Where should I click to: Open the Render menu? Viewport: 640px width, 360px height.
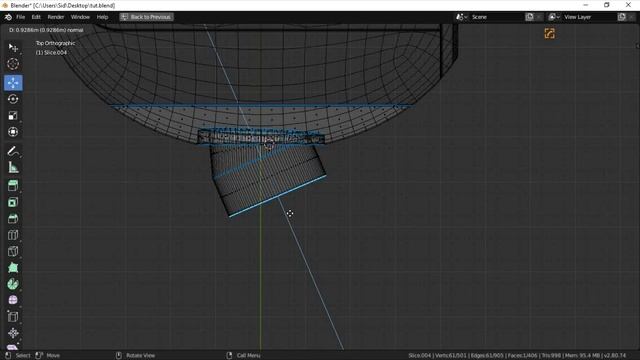[x=56, y=17]
